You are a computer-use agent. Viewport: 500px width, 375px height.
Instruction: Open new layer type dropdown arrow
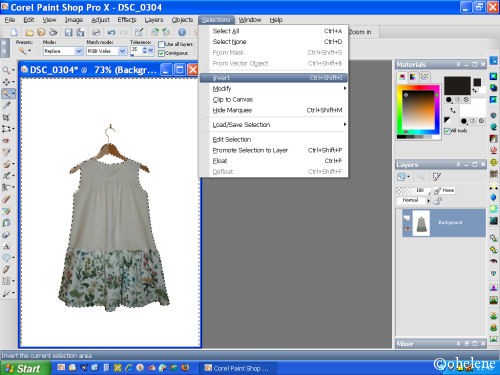coord(408,177)
